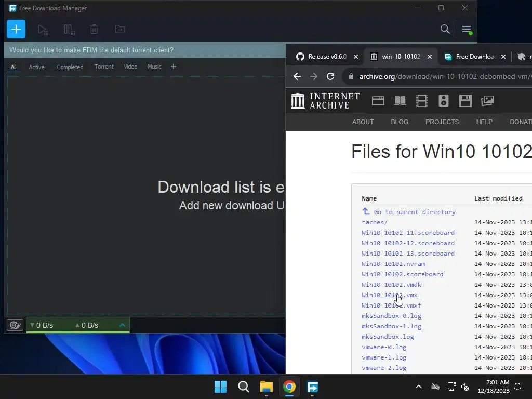Image resolution: width=532 pixels, height=399 pixels.
Task: Open Win10 10102.vmxf file link
Action: 391,305
